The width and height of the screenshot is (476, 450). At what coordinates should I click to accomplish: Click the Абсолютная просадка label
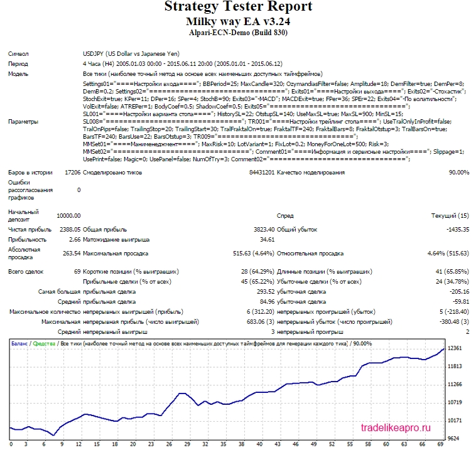[24, 254]
